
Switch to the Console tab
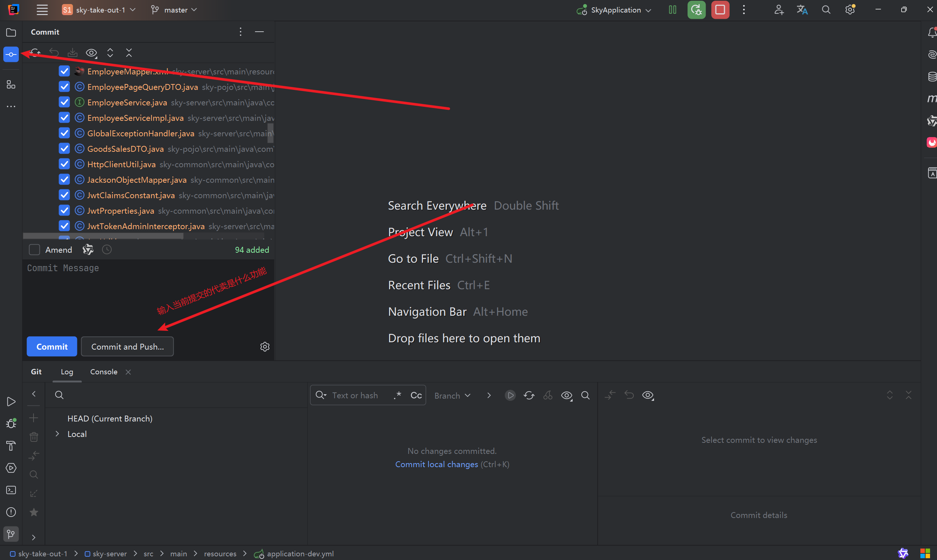104,372
